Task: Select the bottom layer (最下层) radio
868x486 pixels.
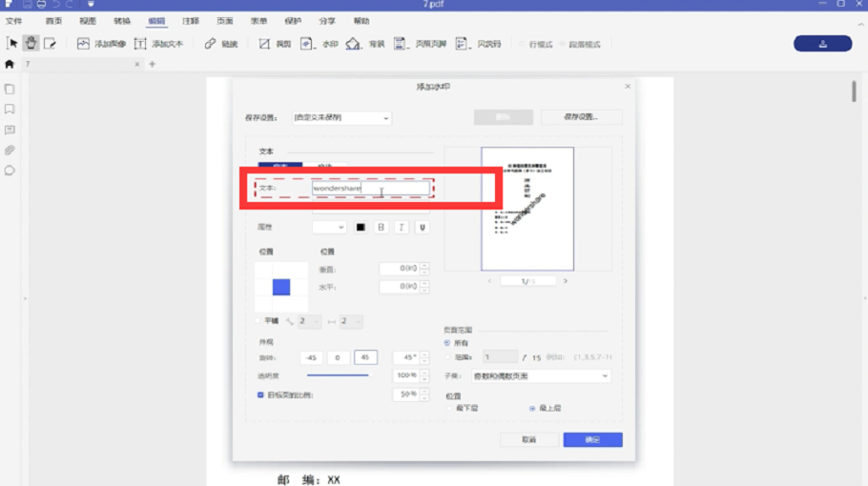Action: coord(449,408)
